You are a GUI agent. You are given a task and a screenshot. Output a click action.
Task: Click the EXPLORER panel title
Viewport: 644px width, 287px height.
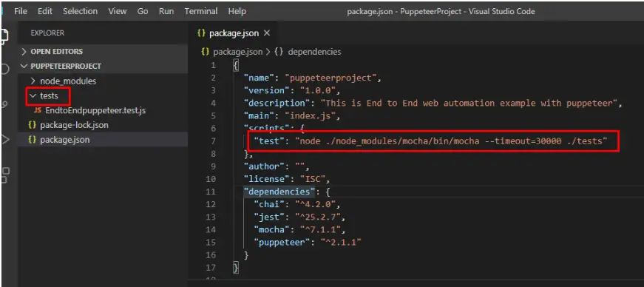[x=47, y=33]
